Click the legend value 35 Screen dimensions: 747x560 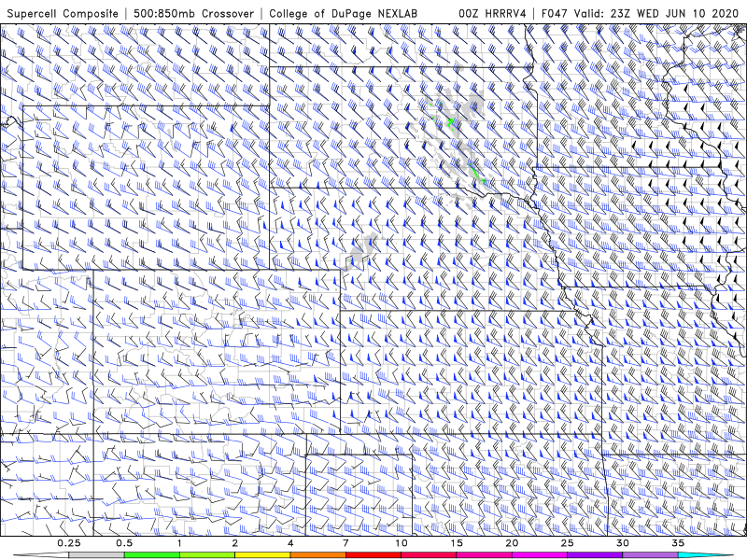pos(678,543)
